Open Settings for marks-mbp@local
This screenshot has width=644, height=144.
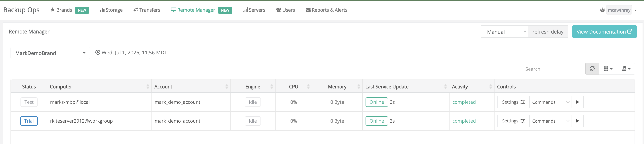click(513, 102)
